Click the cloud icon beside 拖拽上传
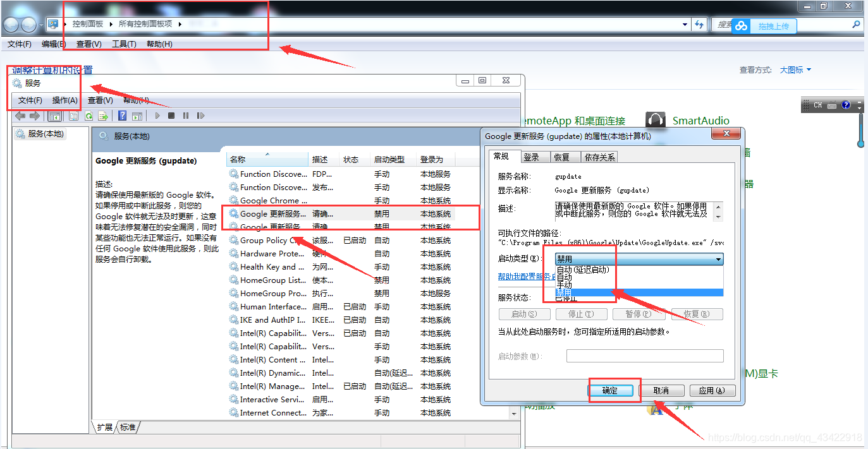This screenshot has height=449, width=868. point(741,26)
